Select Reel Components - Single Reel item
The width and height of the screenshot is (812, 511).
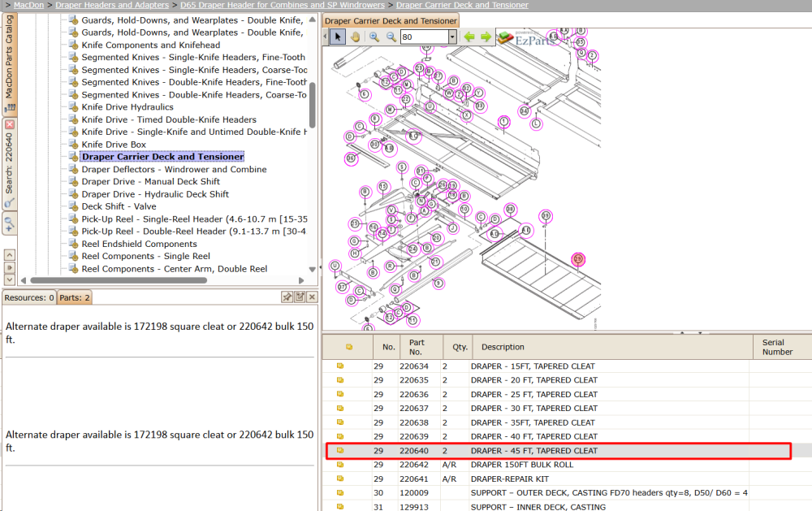[x=145, y=256]
